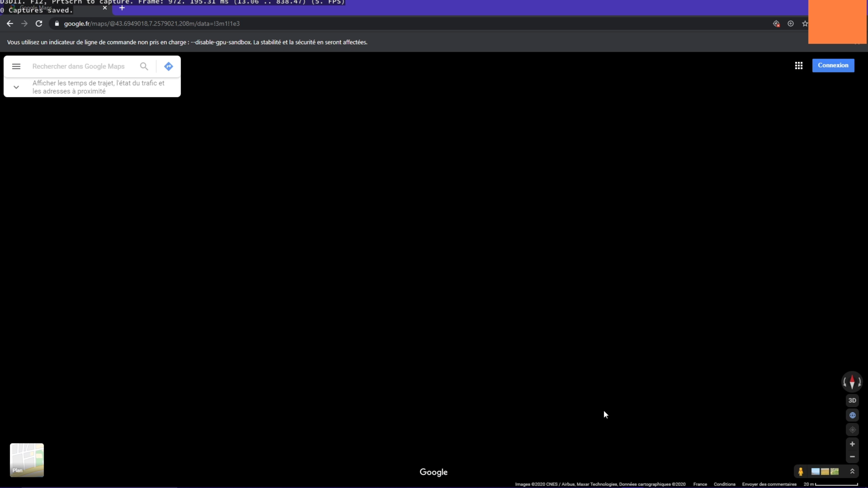Select the Google Maps browser tab
The width and height of the screenshot is (868, 488).
(56, 8)
